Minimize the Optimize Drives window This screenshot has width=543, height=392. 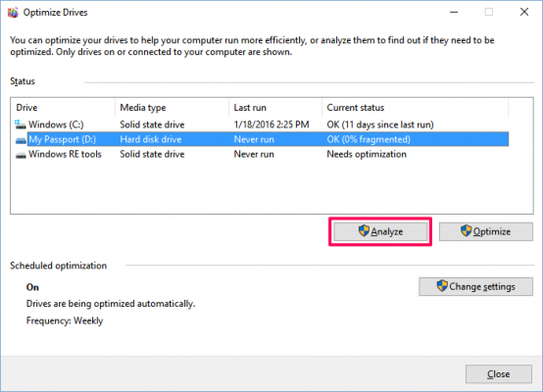pos(454,13)
